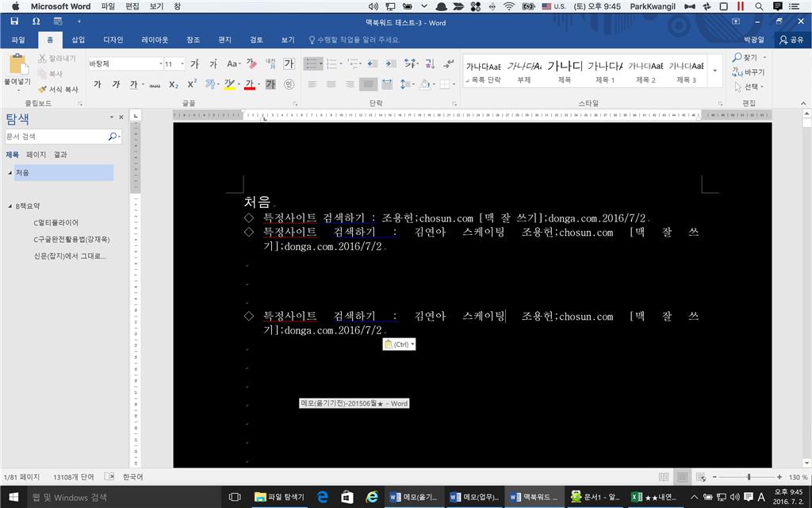Decrease font size with shrink button
812x508 pixels.
tap(213, 63)
